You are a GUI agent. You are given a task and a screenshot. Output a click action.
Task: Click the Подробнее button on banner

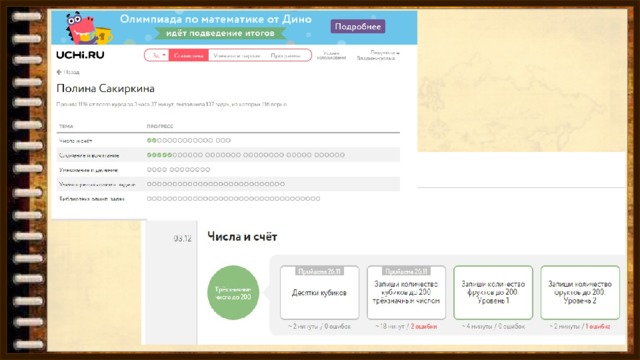(358, 27)
